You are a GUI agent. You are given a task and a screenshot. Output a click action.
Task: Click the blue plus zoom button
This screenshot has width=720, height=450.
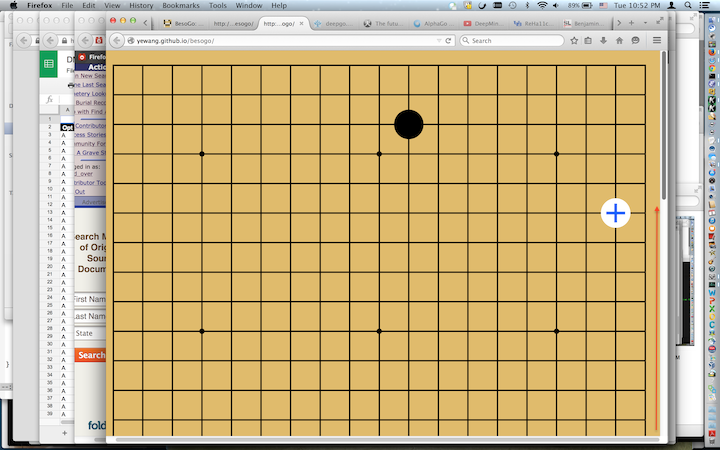point(615,212)
